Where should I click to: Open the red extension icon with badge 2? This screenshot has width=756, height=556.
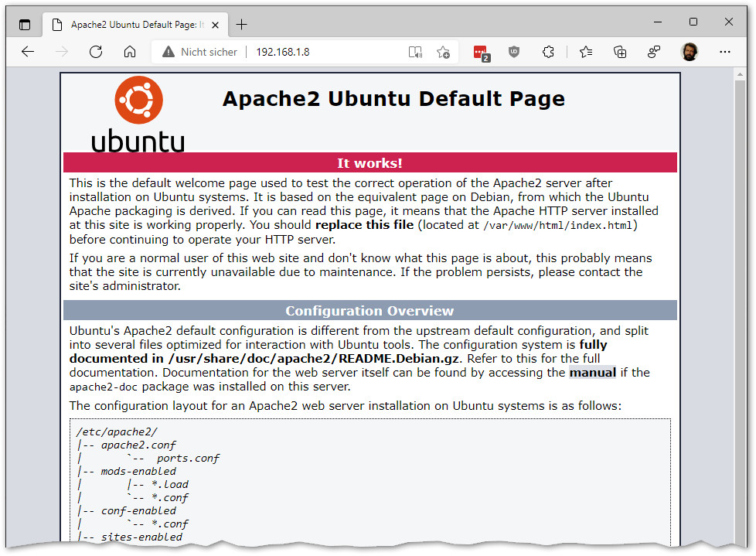coord(480,53)
